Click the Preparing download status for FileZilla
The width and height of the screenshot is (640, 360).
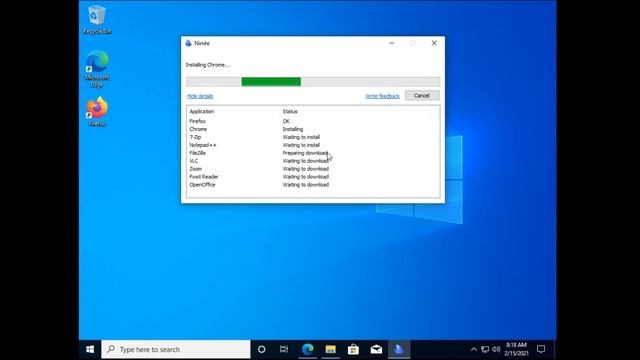[x=305, y=153]
